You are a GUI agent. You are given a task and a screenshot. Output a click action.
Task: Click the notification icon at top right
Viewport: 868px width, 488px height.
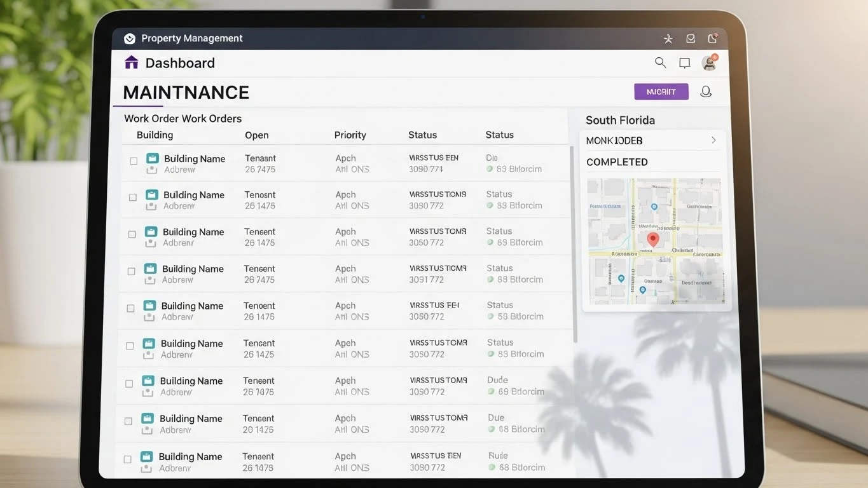point(712,38)
